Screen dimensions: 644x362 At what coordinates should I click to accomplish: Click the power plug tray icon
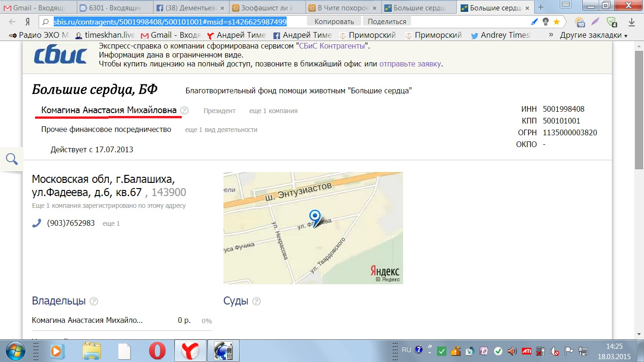click(540, 351)
